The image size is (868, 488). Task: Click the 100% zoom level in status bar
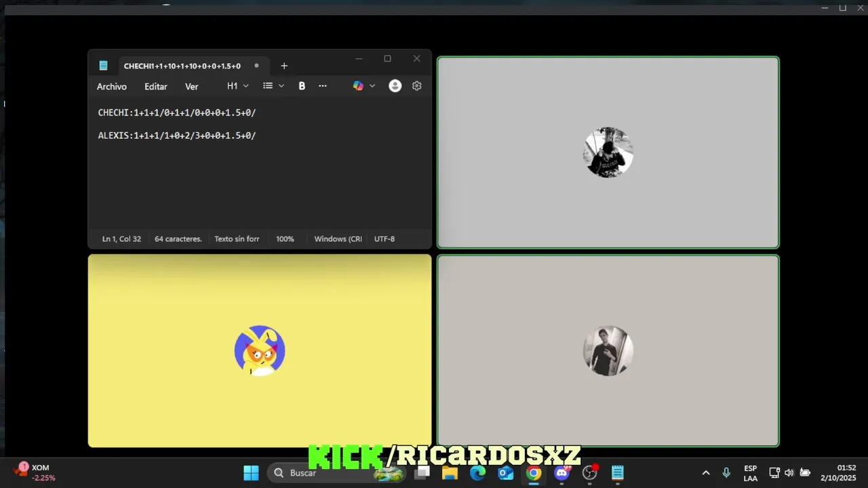pos(285,239)
